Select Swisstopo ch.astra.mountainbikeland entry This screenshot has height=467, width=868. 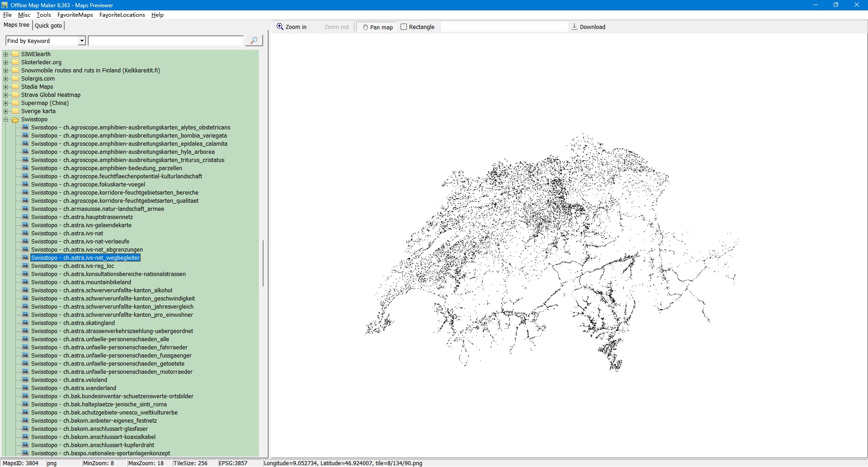81,282
